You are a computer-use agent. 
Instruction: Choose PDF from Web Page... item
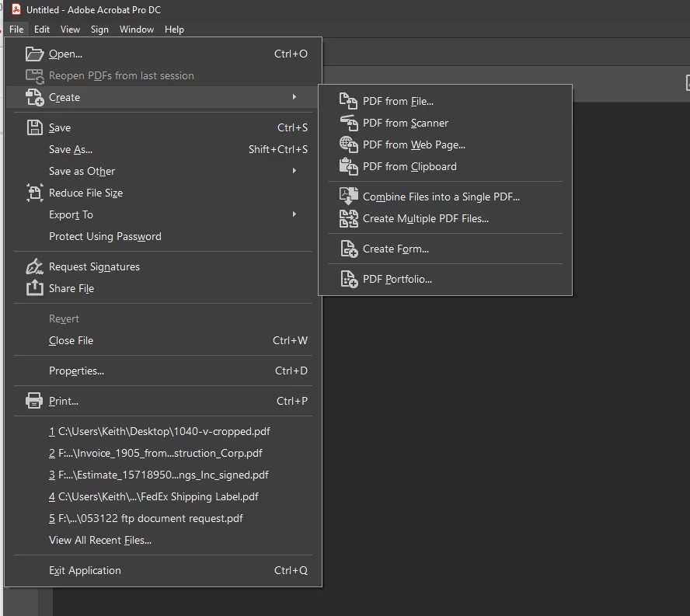[x=445, y=144]
